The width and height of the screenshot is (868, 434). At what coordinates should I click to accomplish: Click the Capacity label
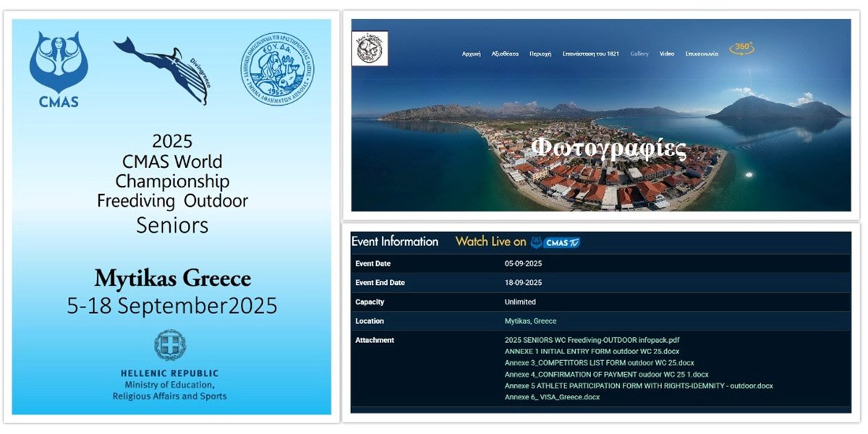(x=370, y=302)
